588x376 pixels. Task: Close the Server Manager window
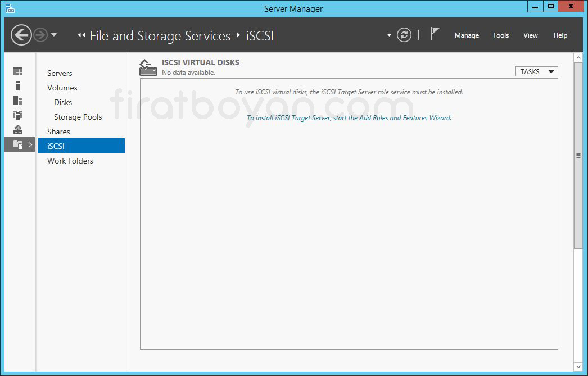[x=571, y=6]
